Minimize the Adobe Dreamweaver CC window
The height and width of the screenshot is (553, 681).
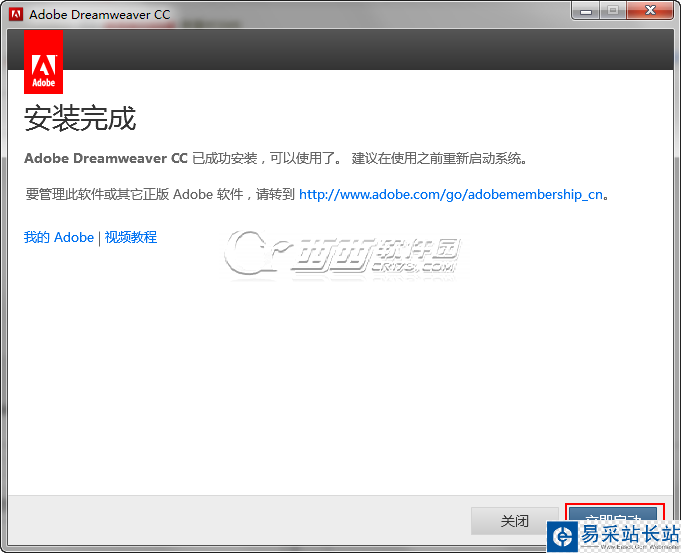pos(586,11)
